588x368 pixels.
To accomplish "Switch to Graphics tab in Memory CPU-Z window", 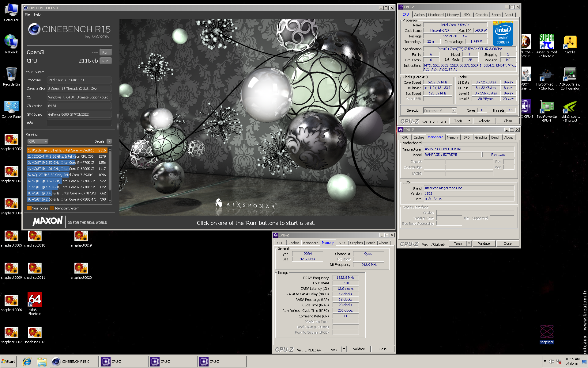I will (356, 243).
